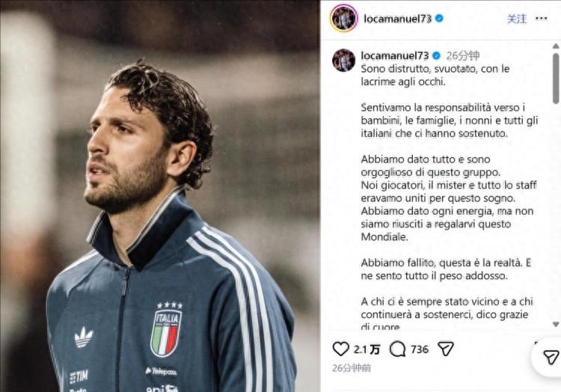Tap the floating round share button
Screen dimensions: 561x392
tap(551, 357)
